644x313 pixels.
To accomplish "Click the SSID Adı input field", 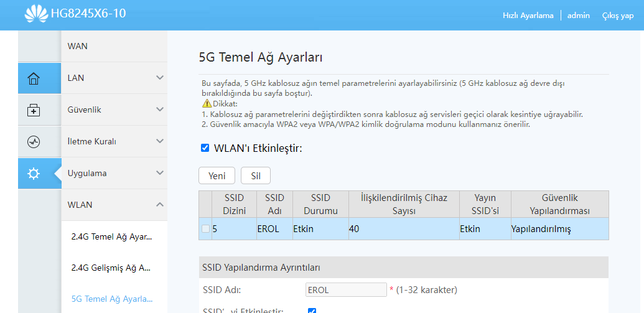I will [346, 289].
